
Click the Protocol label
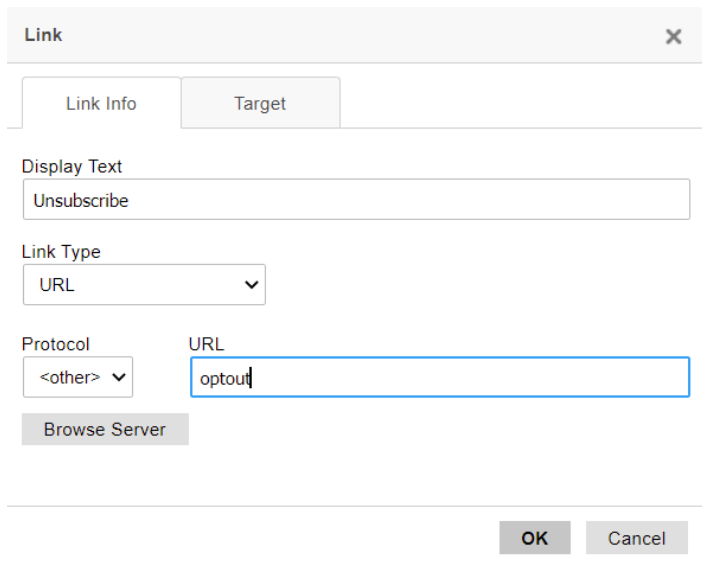tap(56, 344)
